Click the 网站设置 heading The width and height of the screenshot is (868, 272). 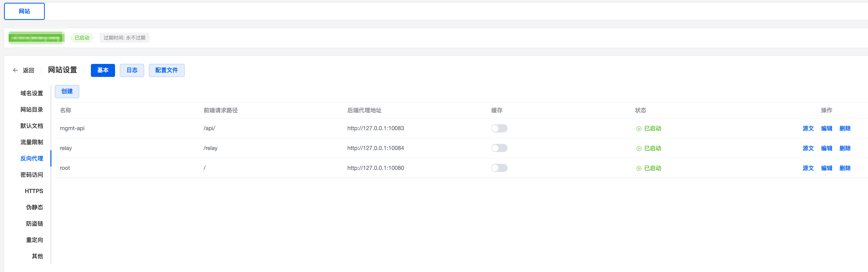tap(62, 70)
